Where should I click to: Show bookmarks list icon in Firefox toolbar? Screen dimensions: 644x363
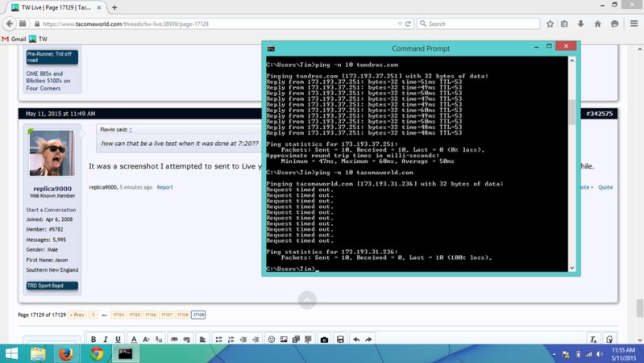coord(564,24)
